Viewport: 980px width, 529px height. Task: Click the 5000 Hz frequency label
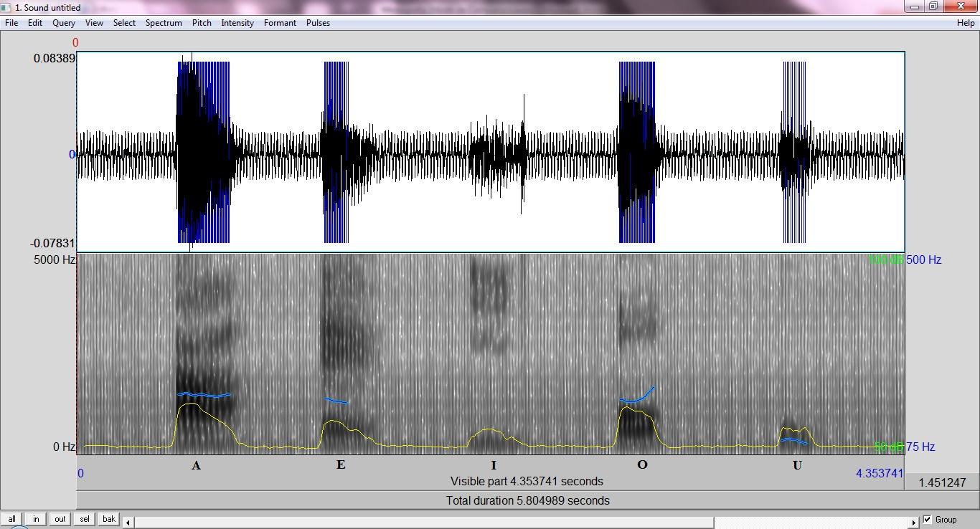pyautogui.click(x=54, y=259)
